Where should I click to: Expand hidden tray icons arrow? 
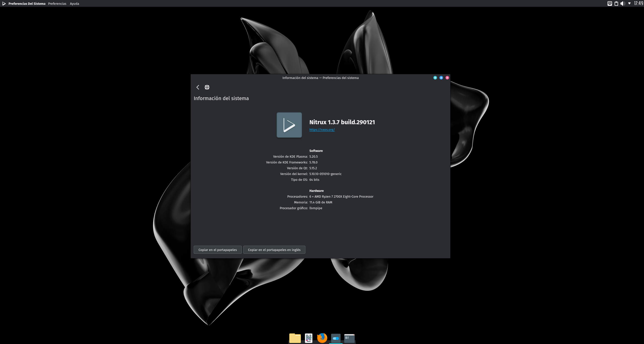(629, 4)
